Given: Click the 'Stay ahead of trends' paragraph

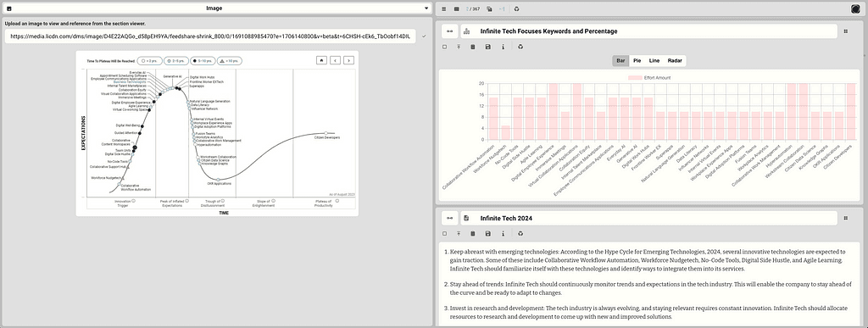Looking at the screenshot, I should [x=650, y=288].
